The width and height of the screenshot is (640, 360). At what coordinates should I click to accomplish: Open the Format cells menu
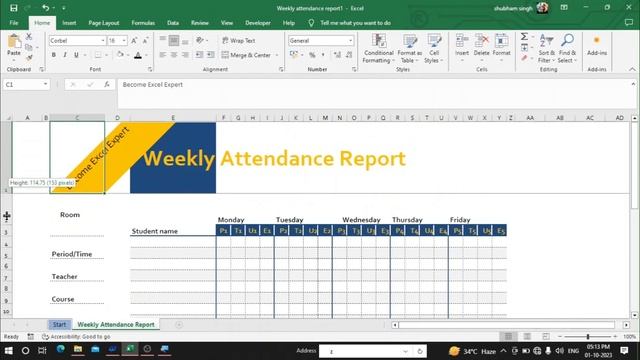pyautogui.click(x=502, y=48)
